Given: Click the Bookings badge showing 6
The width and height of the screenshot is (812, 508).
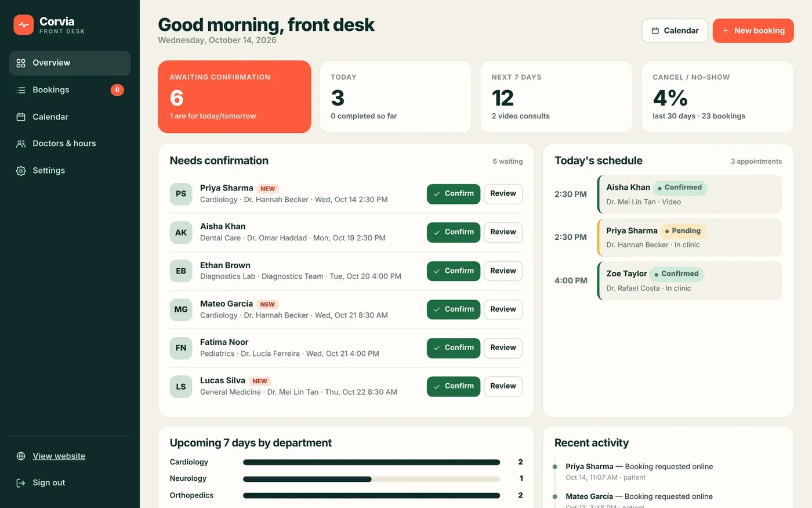Looking at the screenshot, I should coord(117,90).
